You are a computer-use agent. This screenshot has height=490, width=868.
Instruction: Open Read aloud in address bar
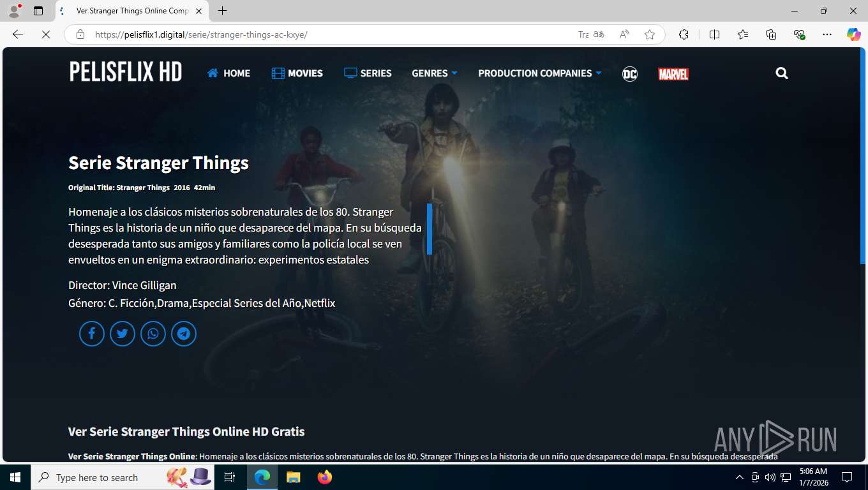(624, 34)
